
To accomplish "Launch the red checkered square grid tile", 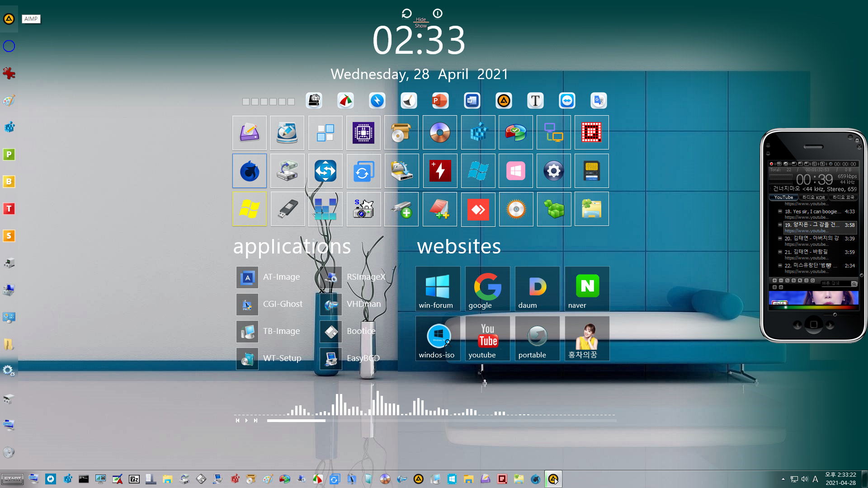I will 592,133.
